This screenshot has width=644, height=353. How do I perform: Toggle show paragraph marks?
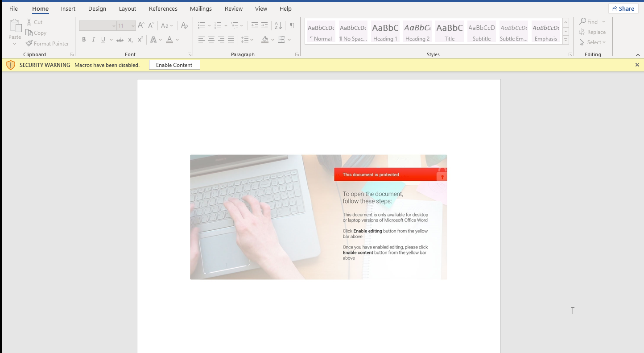[292, 25]
